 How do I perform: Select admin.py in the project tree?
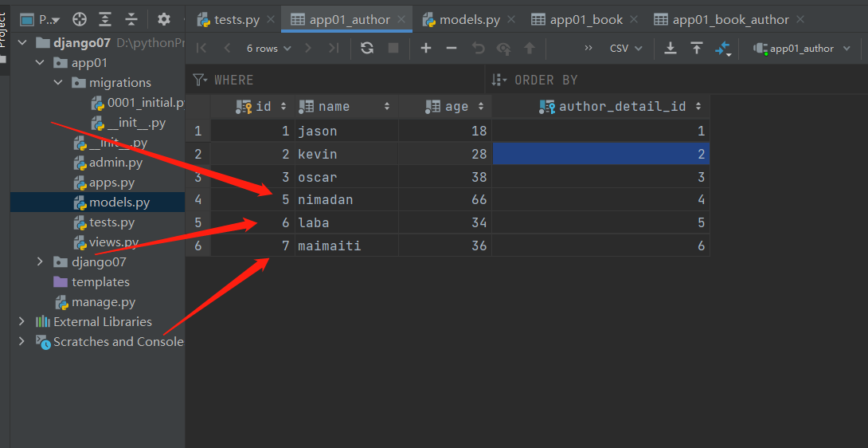(x=108, y=163)
